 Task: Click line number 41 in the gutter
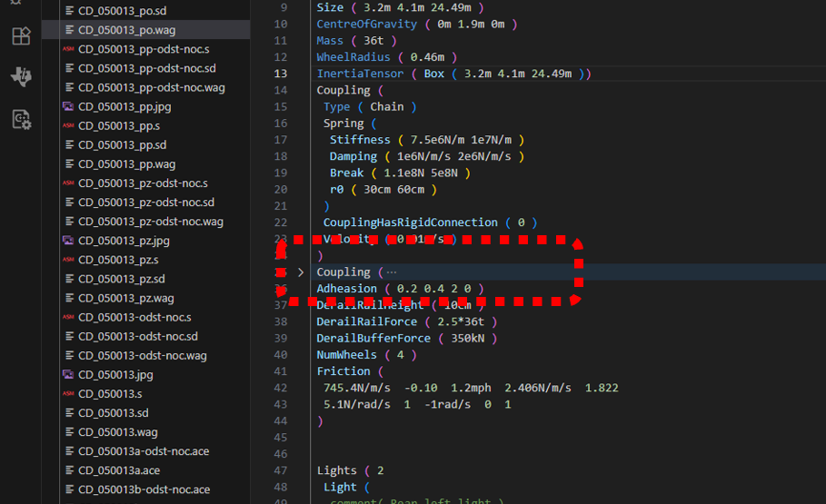coord(280,371)
